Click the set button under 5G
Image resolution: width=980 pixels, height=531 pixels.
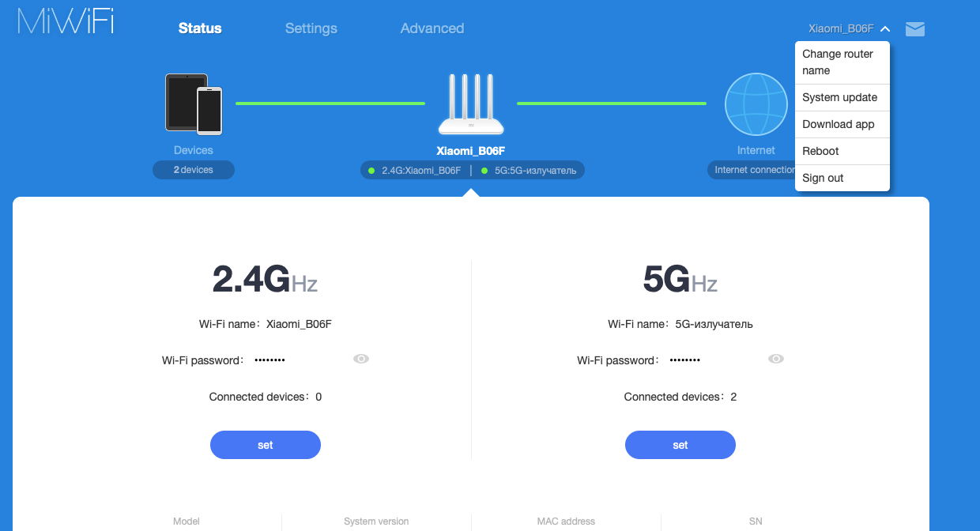pos(680,445)
